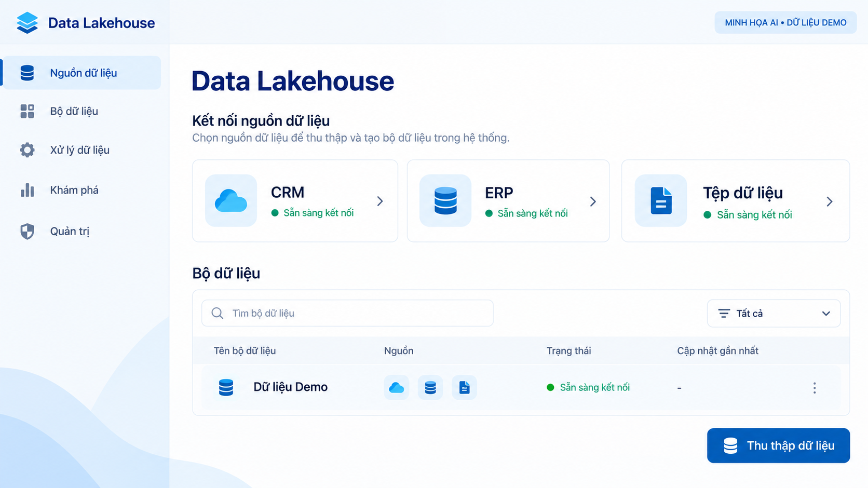Expand the CRM card chevron arrow
The height and width of the screenshot is (488, 868).
point(380,201)
